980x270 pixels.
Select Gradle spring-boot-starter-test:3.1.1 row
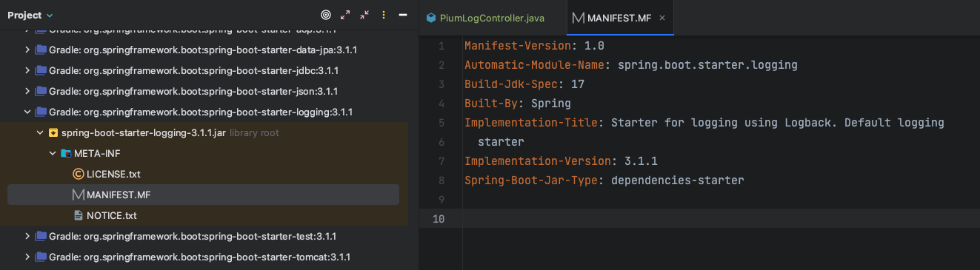204,237
